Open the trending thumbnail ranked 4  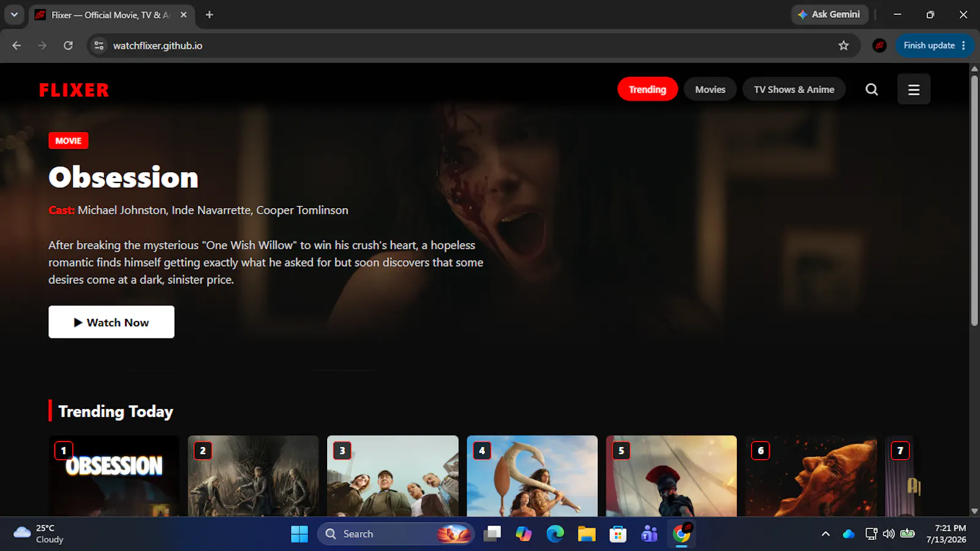pos(532,476)
